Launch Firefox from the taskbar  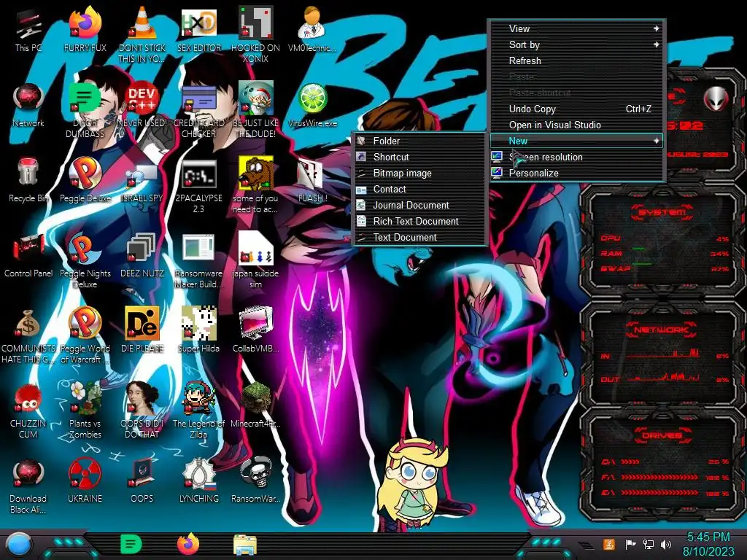188,544
